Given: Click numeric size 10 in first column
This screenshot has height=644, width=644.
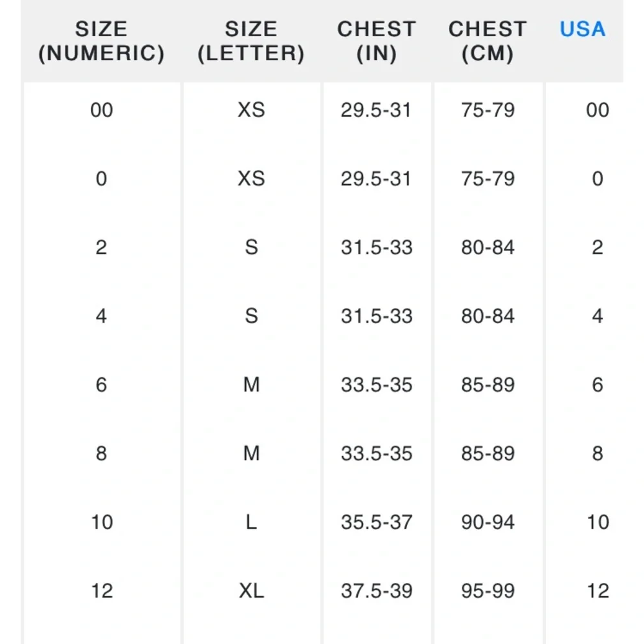Looking at the screenshot, I should pos(102,522).
